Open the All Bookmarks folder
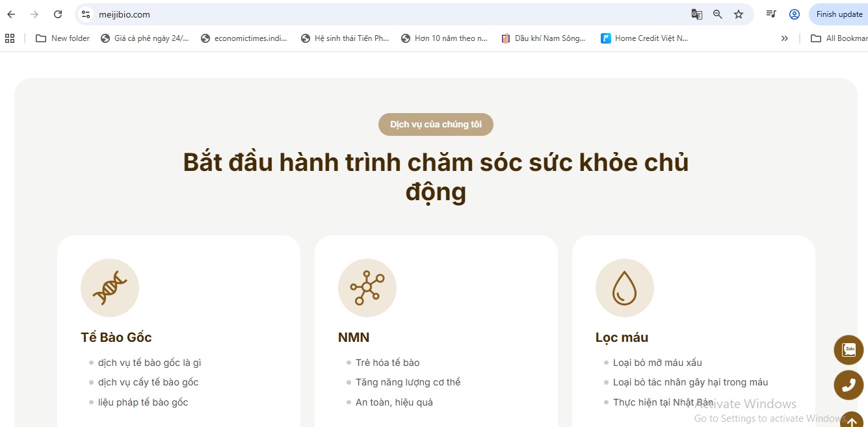868x427 pixels. pos(839,38)
